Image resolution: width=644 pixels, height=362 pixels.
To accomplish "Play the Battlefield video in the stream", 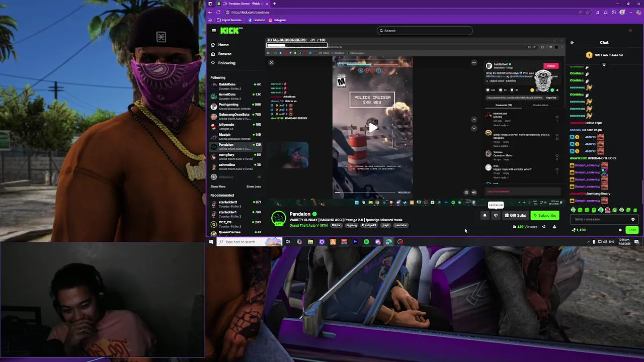I will pyautogui.click(x=373, y=128).
